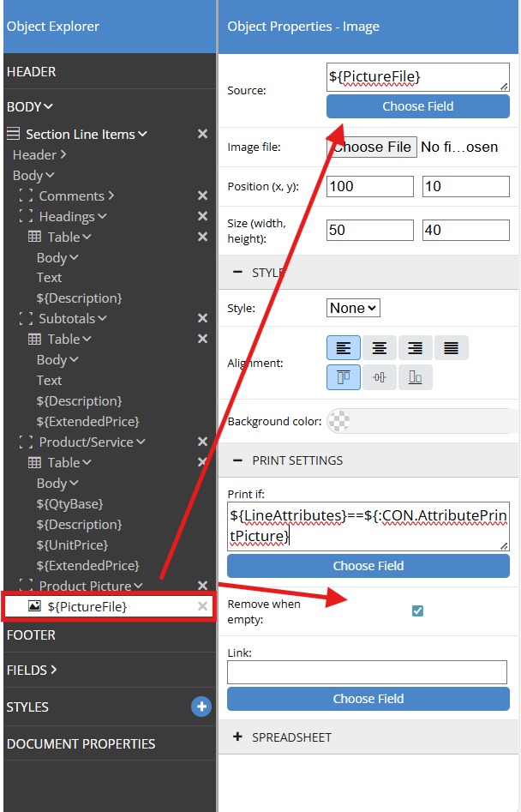Set justified alignment

pyautogui.click(x=451, y=347)
